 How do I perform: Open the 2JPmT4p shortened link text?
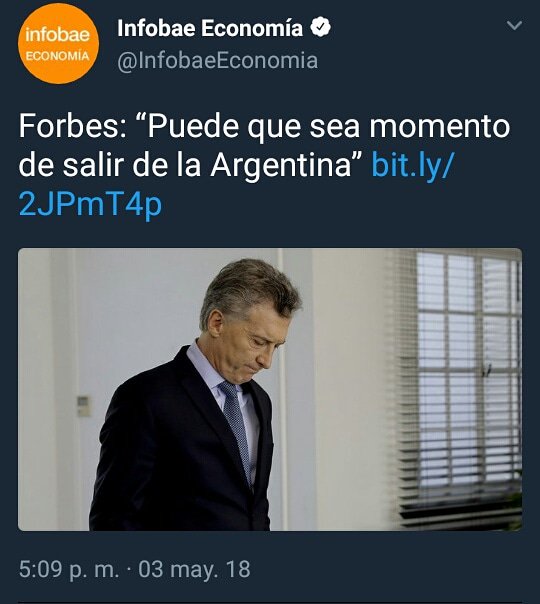point(90,204)
